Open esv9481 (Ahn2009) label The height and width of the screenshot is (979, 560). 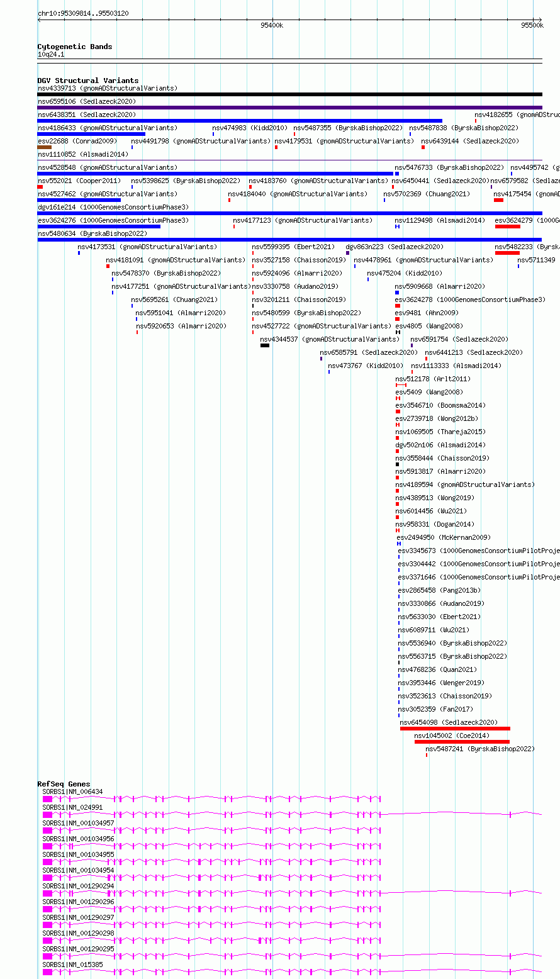(x=427, y=313)
